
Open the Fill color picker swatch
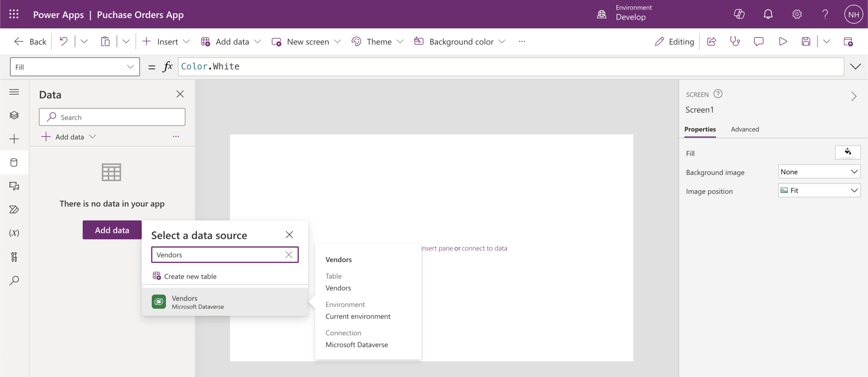click(848, 152)
